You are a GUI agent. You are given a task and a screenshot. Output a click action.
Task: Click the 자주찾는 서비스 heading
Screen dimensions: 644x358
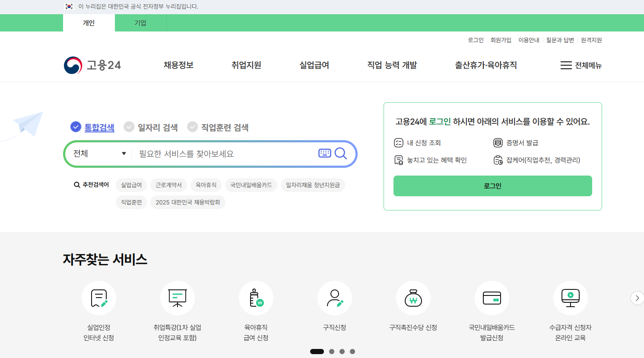(x=105, y=259)
